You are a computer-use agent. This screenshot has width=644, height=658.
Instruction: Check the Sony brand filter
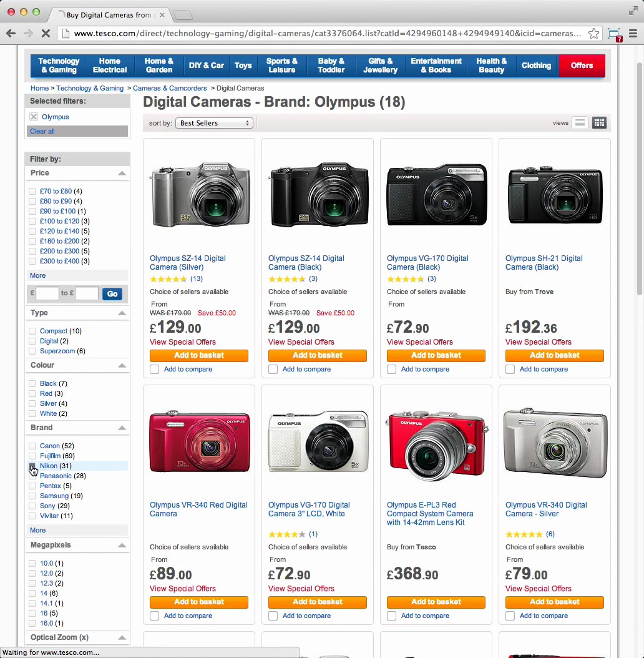[x=32, y=506]
